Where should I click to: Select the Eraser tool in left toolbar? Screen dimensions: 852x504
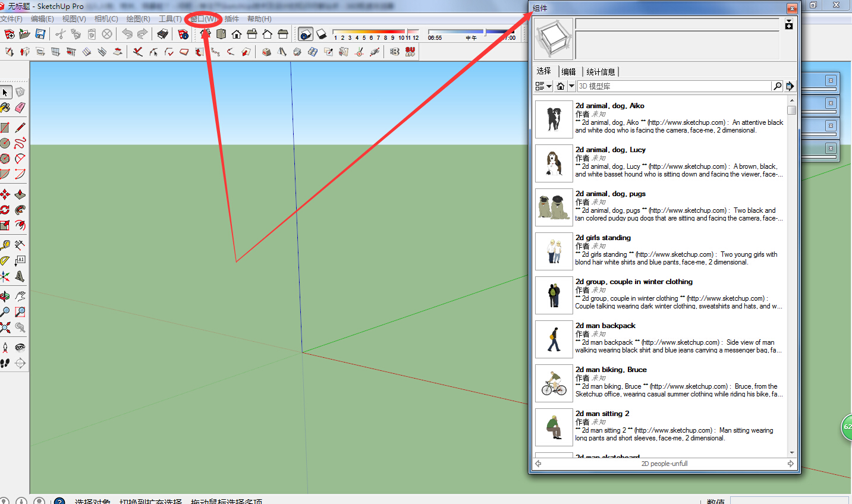[20, 108]
